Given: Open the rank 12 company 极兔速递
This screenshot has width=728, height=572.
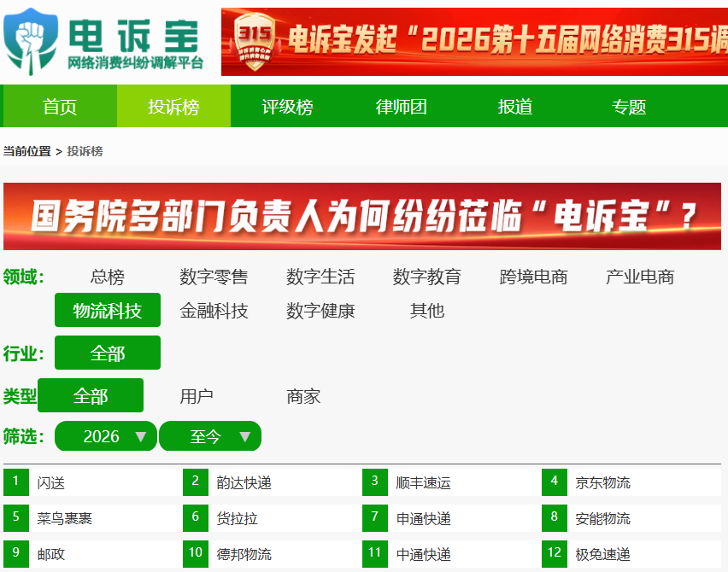Looking at the screenshot, I should [602, 554].
